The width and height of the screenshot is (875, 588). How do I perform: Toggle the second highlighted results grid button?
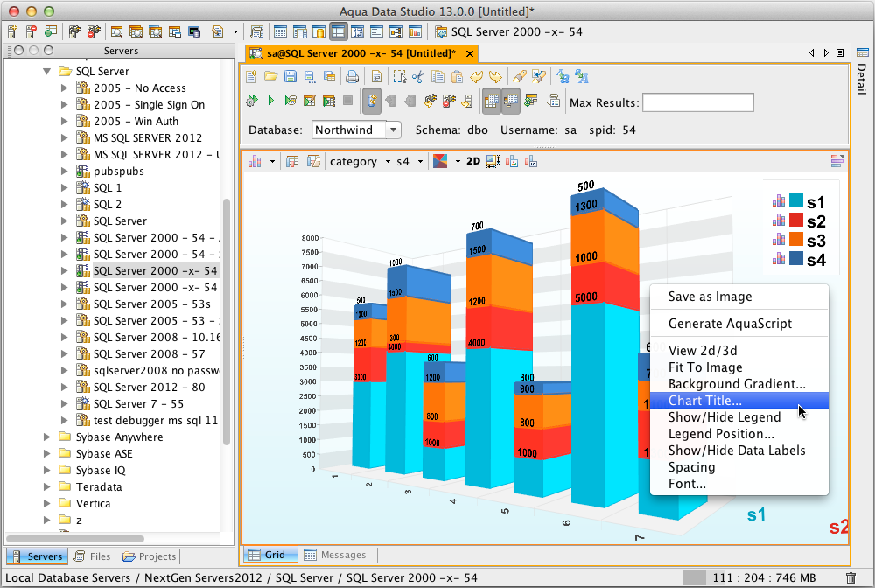click(x=511, y=101)
